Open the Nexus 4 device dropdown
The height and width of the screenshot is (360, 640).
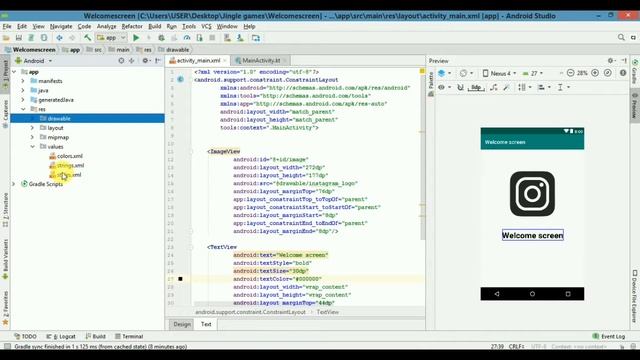[x=499, y=73]
